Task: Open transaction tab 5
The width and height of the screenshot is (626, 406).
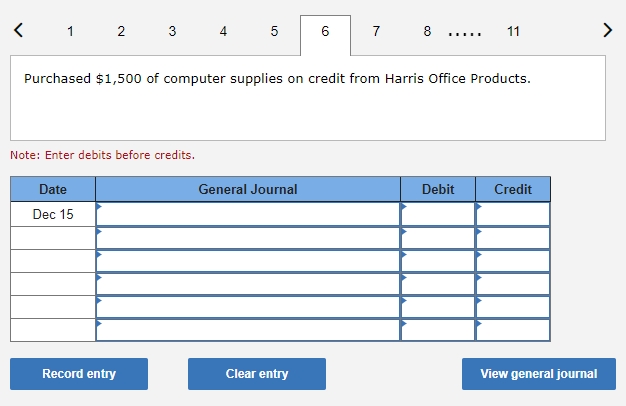Action: click(274, 31)
